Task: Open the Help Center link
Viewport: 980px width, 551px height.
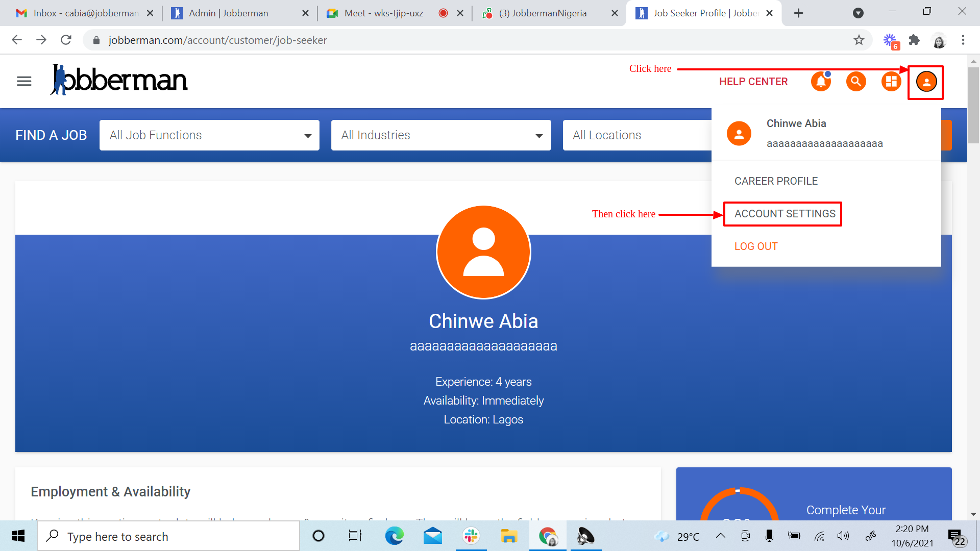Action: tap(753, 82)
